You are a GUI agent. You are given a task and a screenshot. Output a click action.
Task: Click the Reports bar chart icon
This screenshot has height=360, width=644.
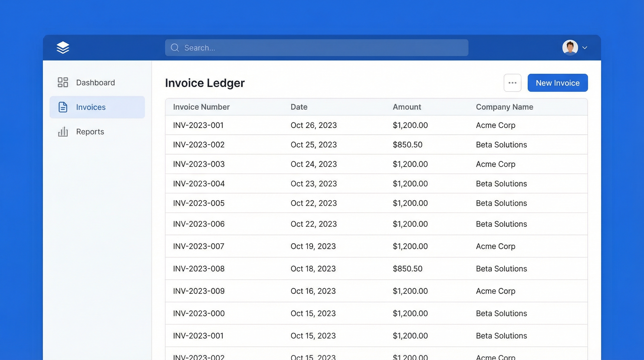[63, 132]
